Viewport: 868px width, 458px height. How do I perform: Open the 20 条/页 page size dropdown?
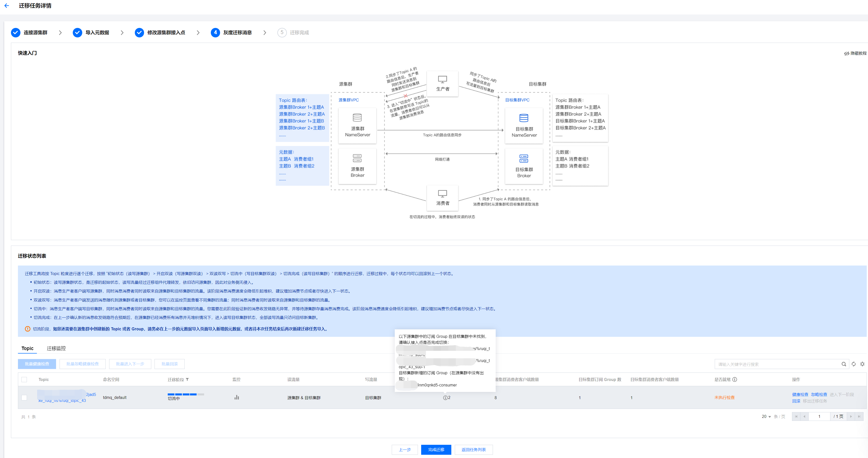point(766,417)
